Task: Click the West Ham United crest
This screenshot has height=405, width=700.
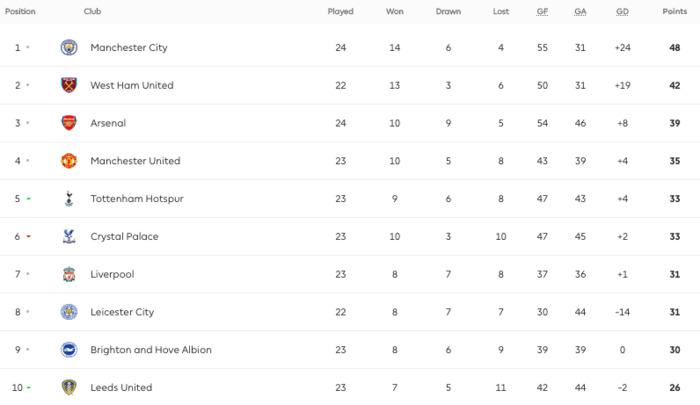Action: (69, 85)
